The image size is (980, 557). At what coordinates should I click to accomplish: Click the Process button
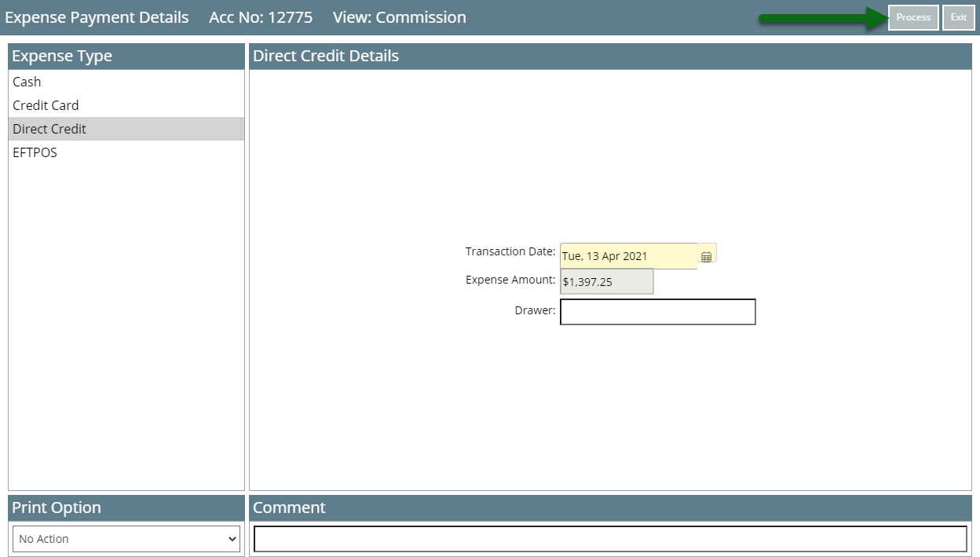(913, 17)
